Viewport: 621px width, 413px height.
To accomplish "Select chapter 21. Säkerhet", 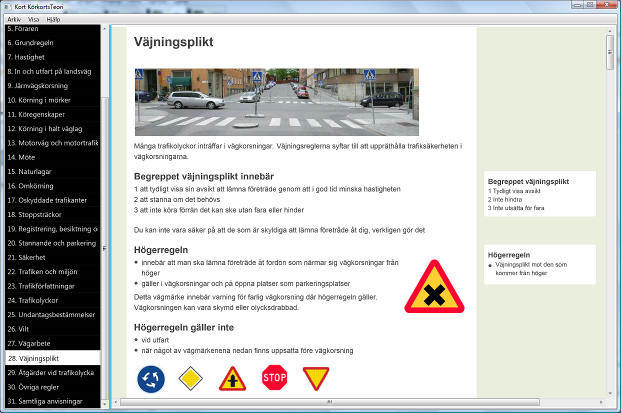I will [x=53, y=257].
